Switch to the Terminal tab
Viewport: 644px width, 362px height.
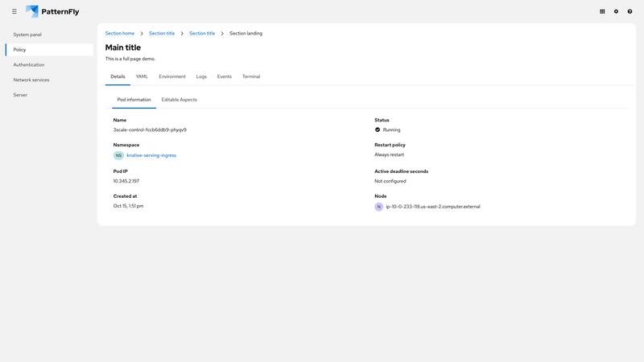(251, 76)
